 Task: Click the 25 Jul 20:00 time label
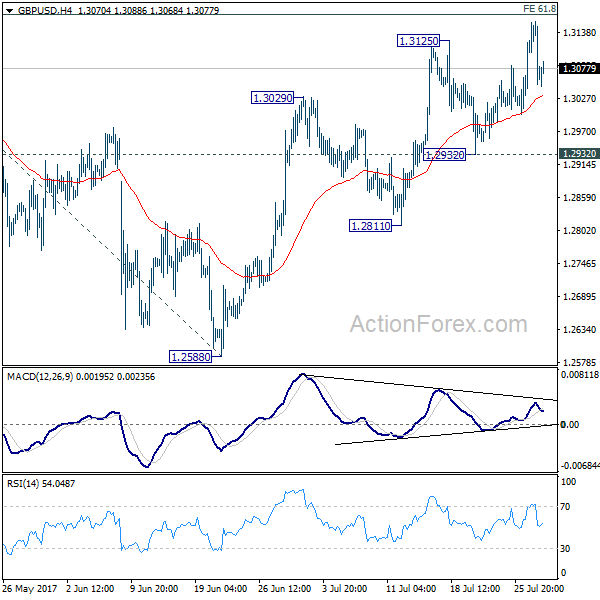point(539,588)
